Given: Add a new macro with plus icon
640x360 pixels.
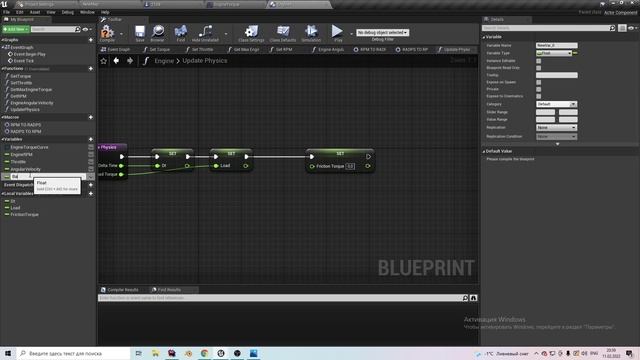Looking at the screenshot, I should click(x=91, y=117).
